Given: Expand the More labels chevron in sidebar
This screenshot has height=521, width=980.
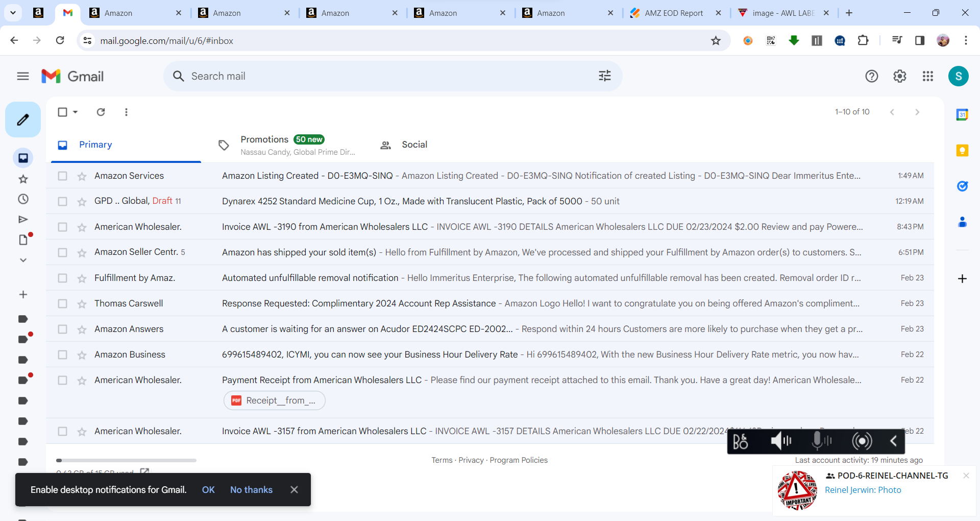Looking at the screenshot, I should coord(23,260).
